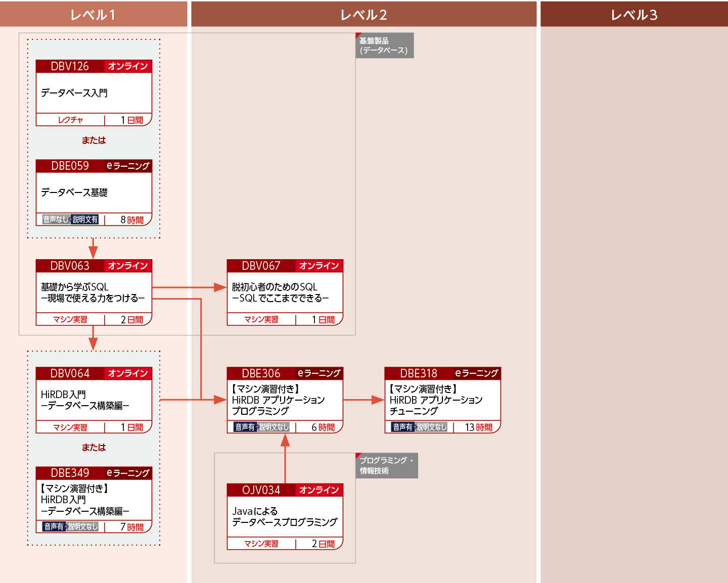Screen dimensions: 728x583
Task: Click the 基盤製品(データベース) category tag
Action: 384,45
